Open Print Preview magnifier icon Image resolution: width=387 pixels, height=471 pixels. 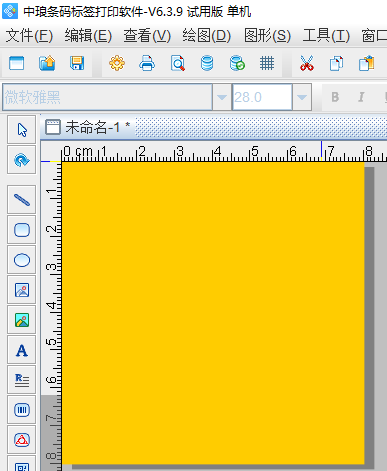(x=177, y=63)
